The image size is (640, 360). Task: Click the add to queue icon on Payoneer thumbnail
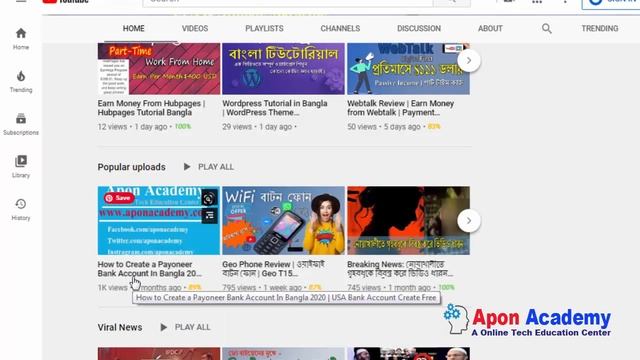pyautogui.click(x=209, y=216)
